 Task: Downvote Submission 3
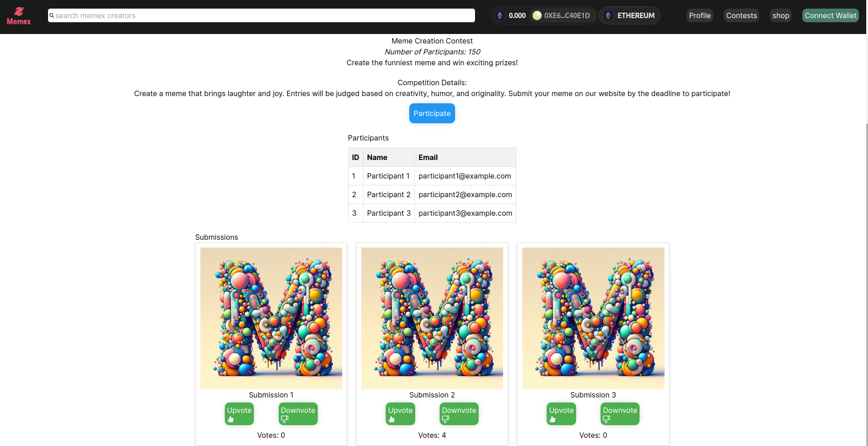coord(620,413)
